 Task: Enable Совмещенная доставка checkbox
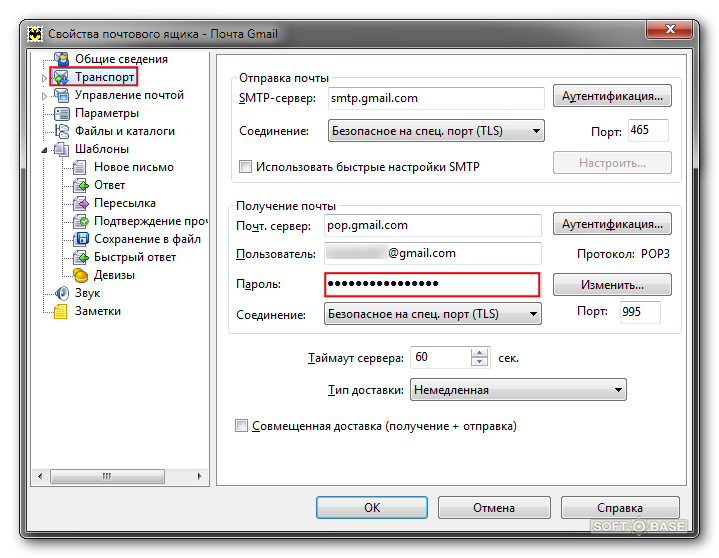tap(241, 425)
